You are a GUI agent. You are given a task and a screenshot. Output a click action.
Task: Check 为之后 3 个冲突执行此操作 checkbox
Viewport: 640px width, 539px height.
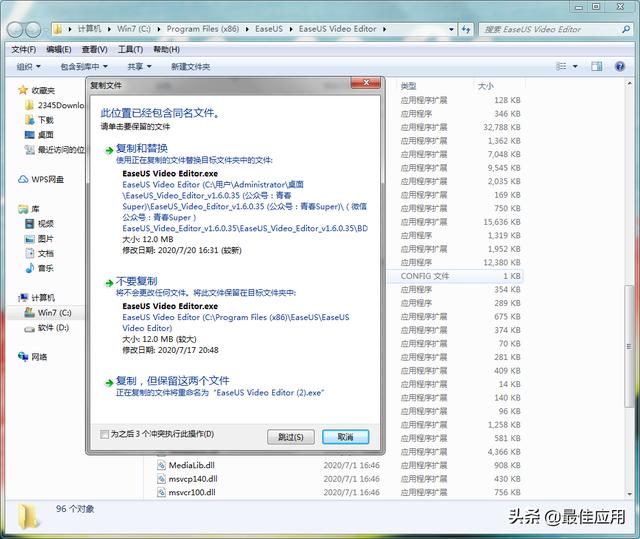point(104,434)
